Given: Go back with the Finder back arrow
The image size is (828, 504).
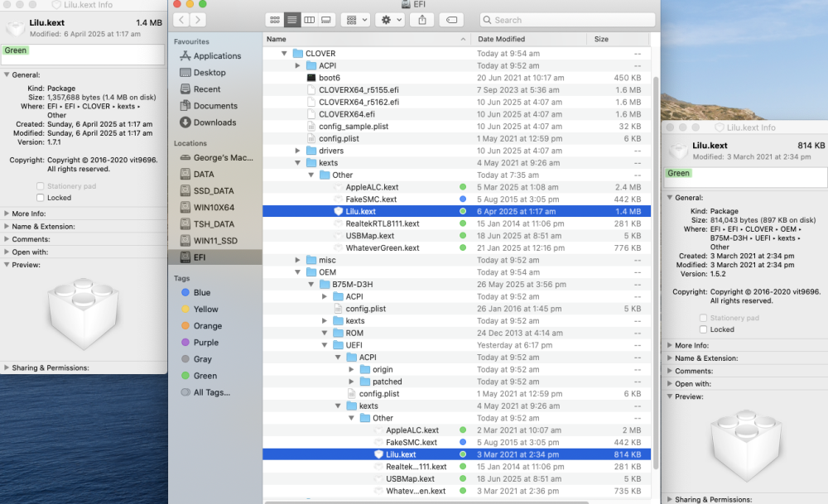Looking at the screenshot, I should pos(181,20).
